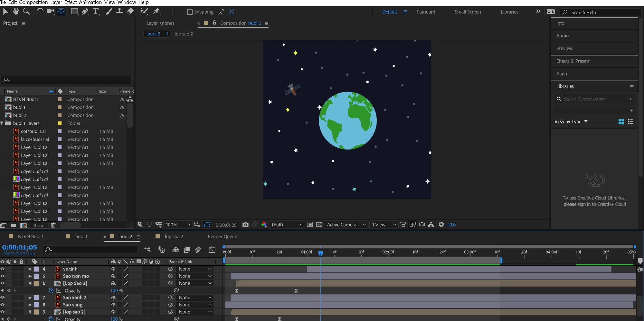Open the 100% magnification dropdown
The width and height of the screenshot is (644, 321).
[x=178, y=225]
